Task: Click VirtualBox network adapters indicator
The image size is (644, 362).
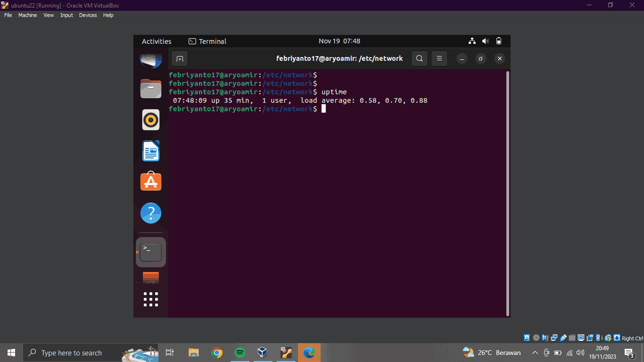Action: point(554,338)
